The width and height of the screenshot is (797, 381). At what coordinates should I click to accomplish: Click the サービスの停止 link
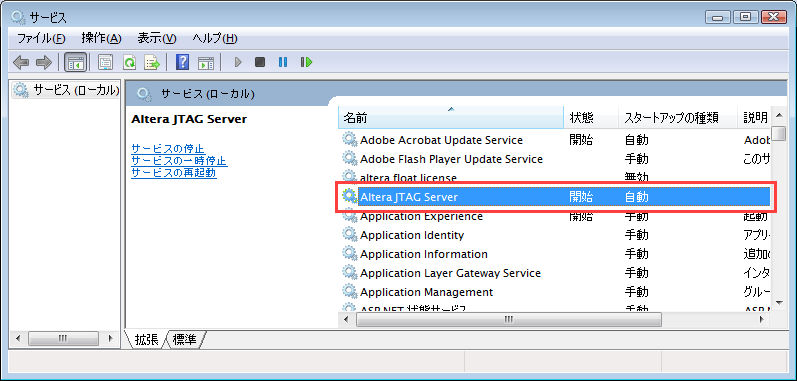168,149
